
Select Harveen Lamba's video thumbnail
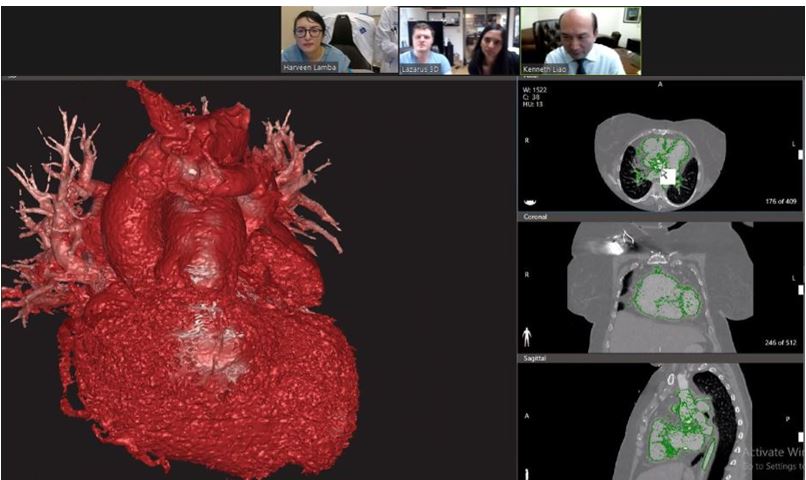pos(339,40)
